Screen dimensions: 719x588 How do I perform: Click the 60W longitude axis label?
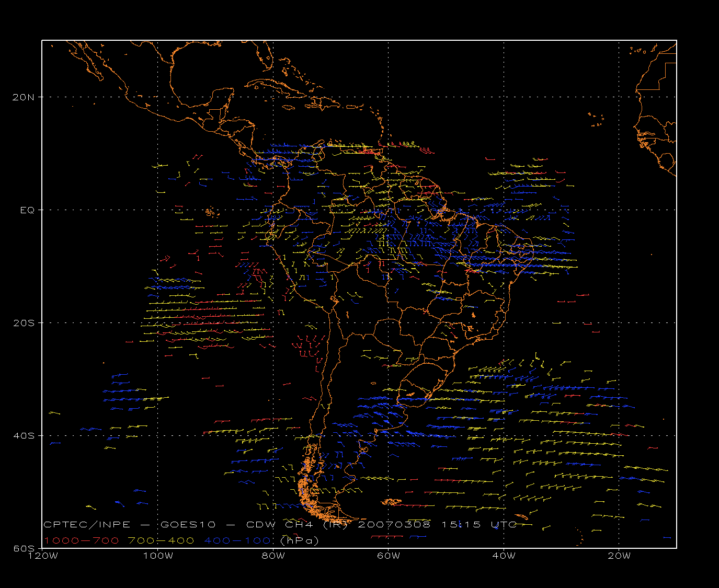(x=389, y=556)
